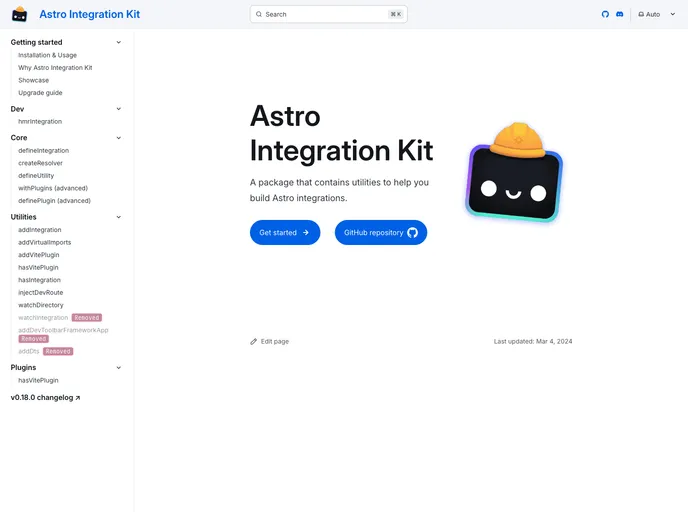Click the GitHub repository button
The width and height of the screenshot is (688, 512).
(x=380, y=233)
